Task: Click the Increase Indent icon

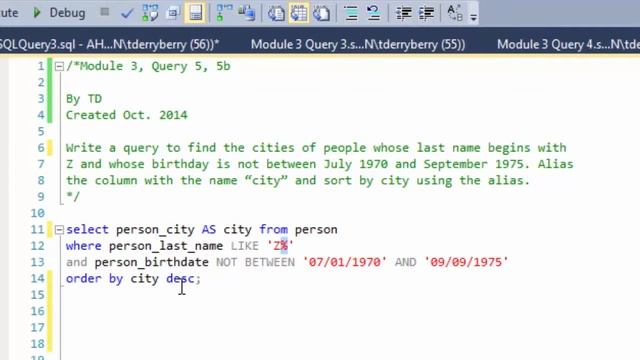Action: 426,13
